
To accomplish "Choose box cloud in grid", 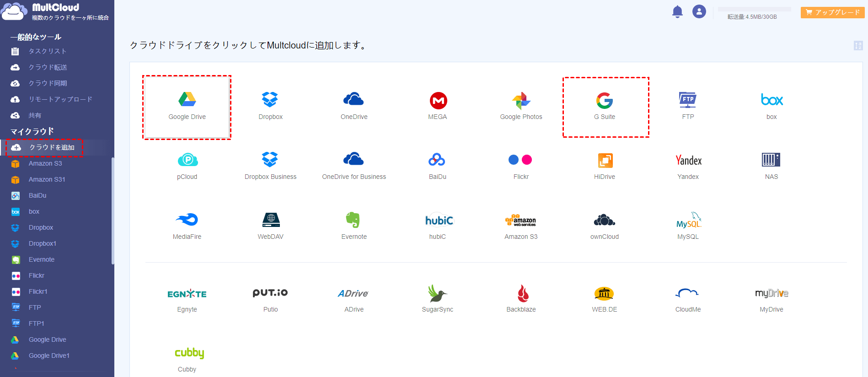I will coord(772,107).
